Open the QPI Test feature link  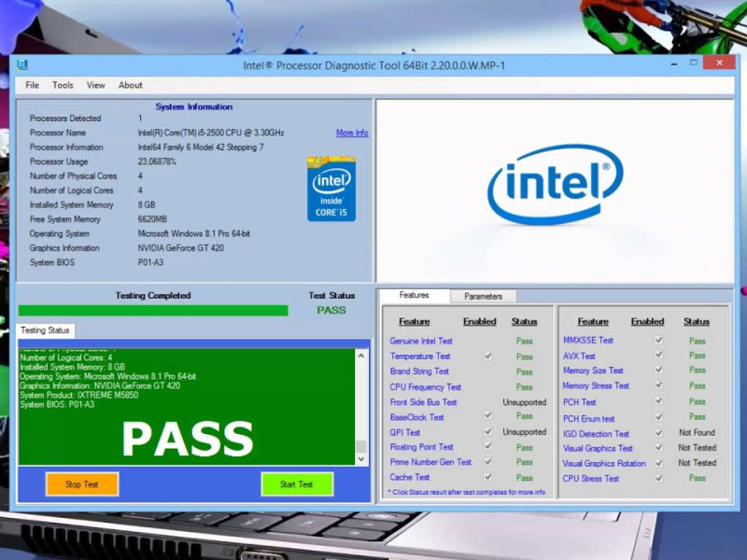(405, 432)
